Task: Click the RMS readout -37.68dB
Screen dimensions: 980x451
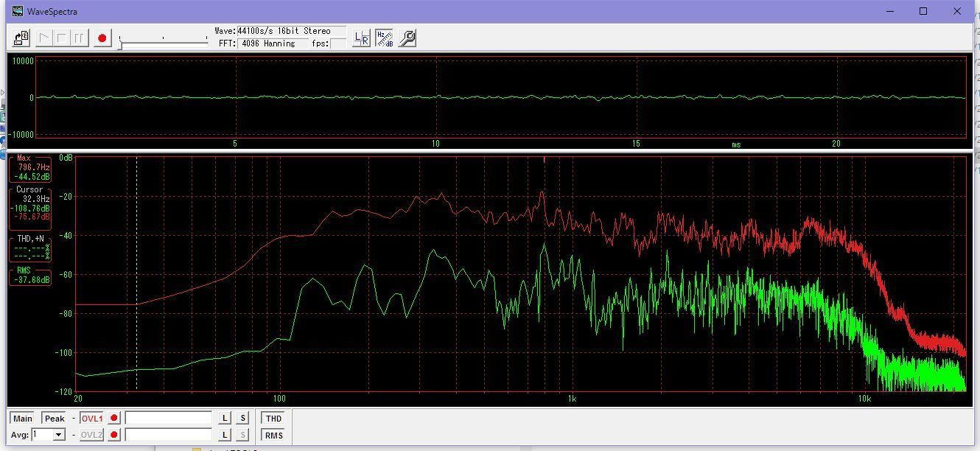Action: tap(33, 280)
